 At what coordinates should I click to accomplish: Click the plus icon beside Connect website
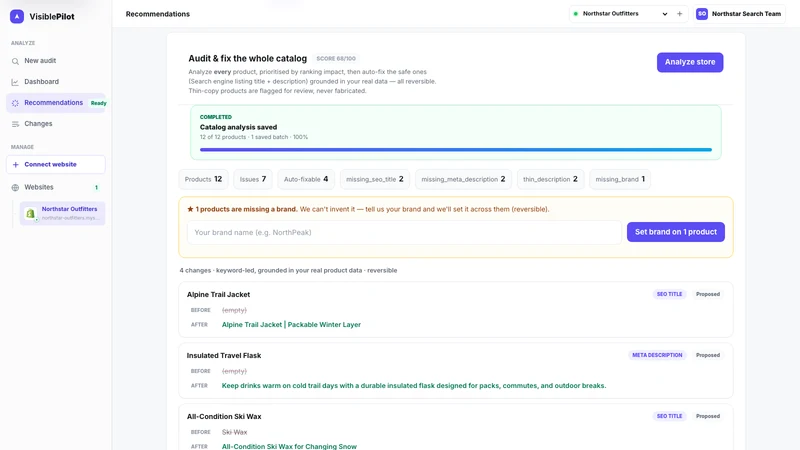click(x=15, y=165)
